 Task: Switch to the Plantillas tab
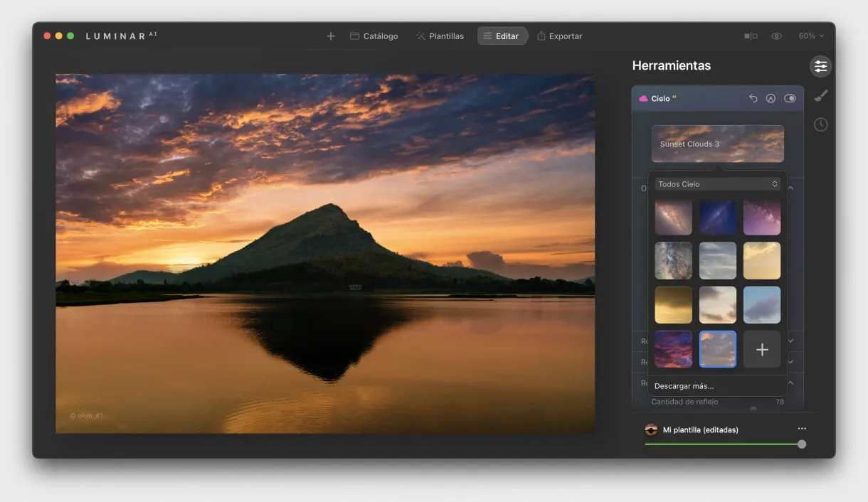(440, 36)
